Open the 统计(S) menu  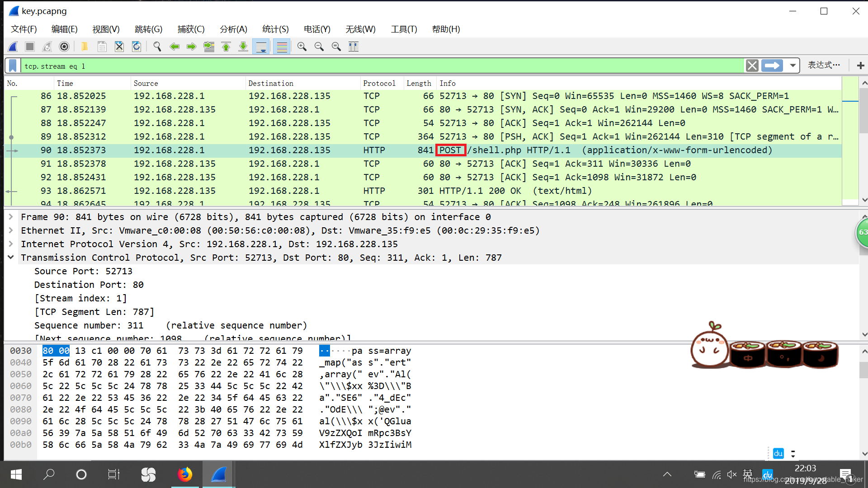click(x=275, y=29)
